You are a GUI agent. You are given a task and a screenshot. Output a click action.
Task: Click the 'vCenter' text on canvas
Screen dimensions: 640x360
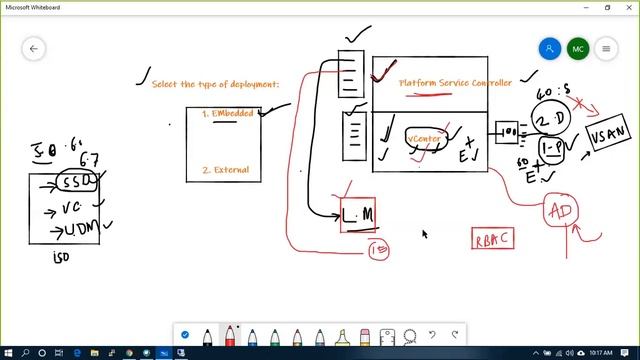click(424, 139)
